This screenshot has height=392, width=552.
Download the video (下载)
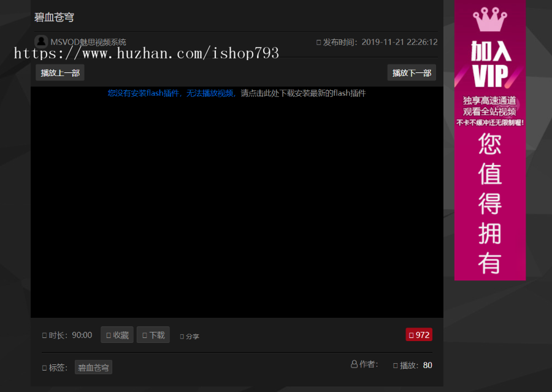click(x=153, y=335)
